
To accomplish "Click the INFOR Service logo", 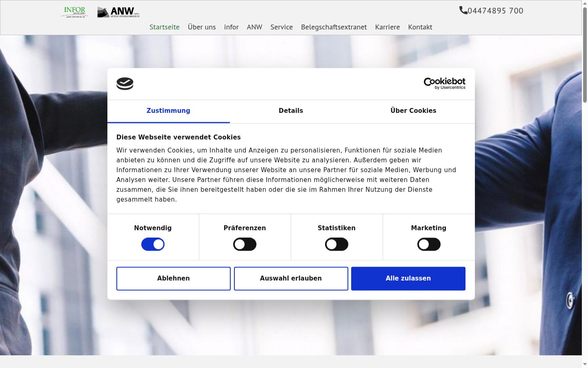I will [74, 12].
